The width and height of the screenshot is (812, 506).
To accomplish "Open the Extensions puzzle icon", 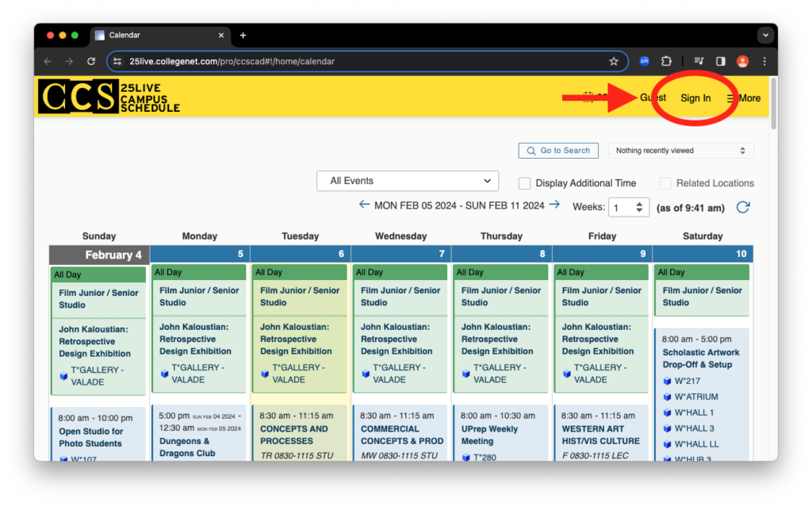I will coord(666,61).
